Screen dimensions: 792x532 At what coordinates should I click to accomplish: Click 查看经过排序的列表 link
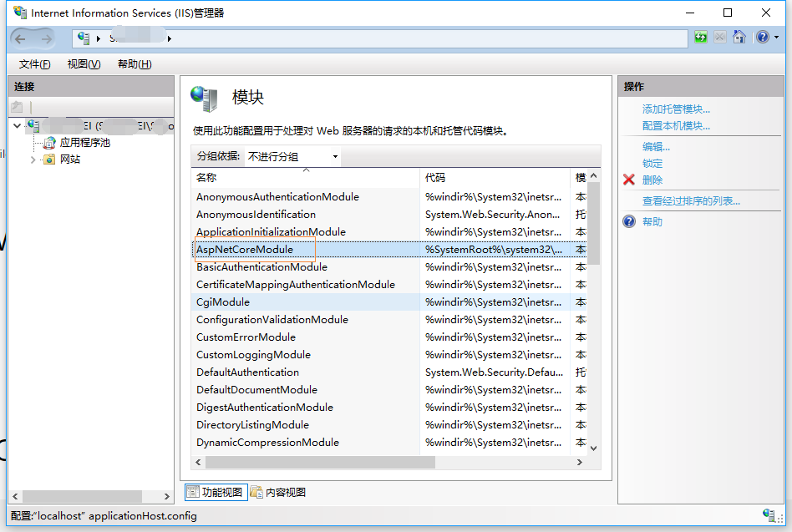point(691,201)
